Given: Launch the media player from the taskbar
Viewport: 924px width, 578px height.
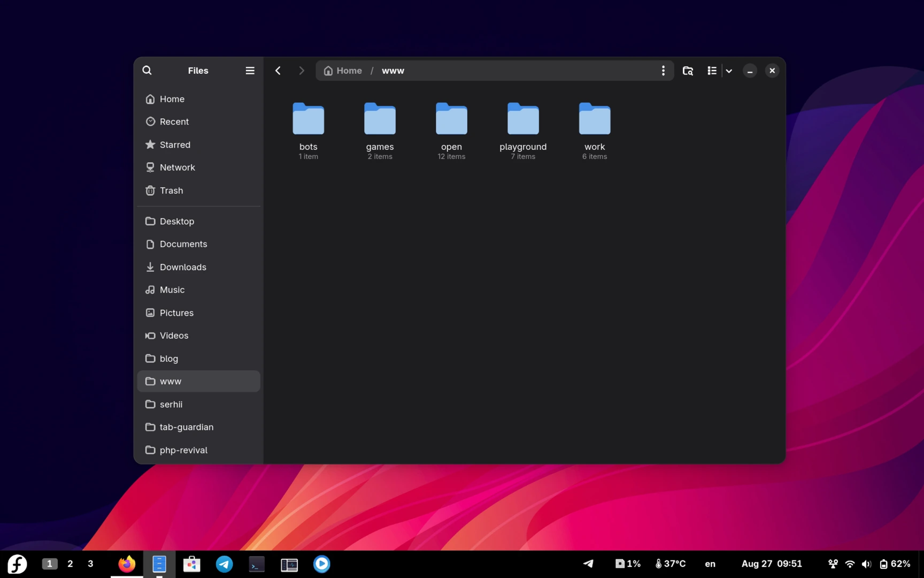Looking at the screenshot, I should (x=321, y=564).
